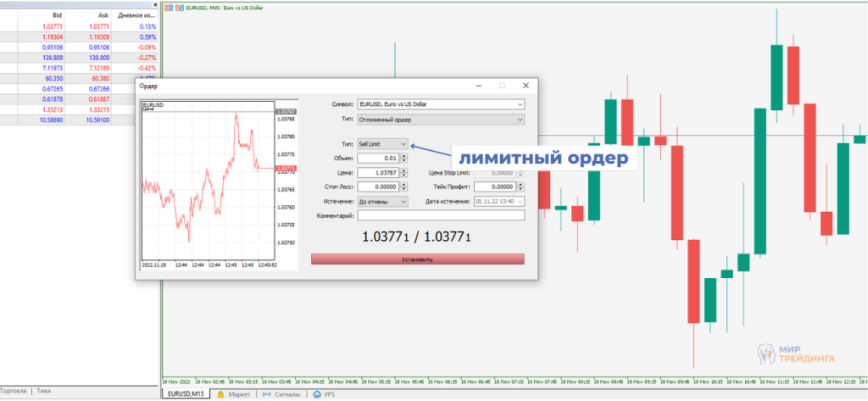Image resolution: width=868 pixels, height=401 pixels.
Task: Decrease Цена value with down arrow
Action: coord(403,175)
